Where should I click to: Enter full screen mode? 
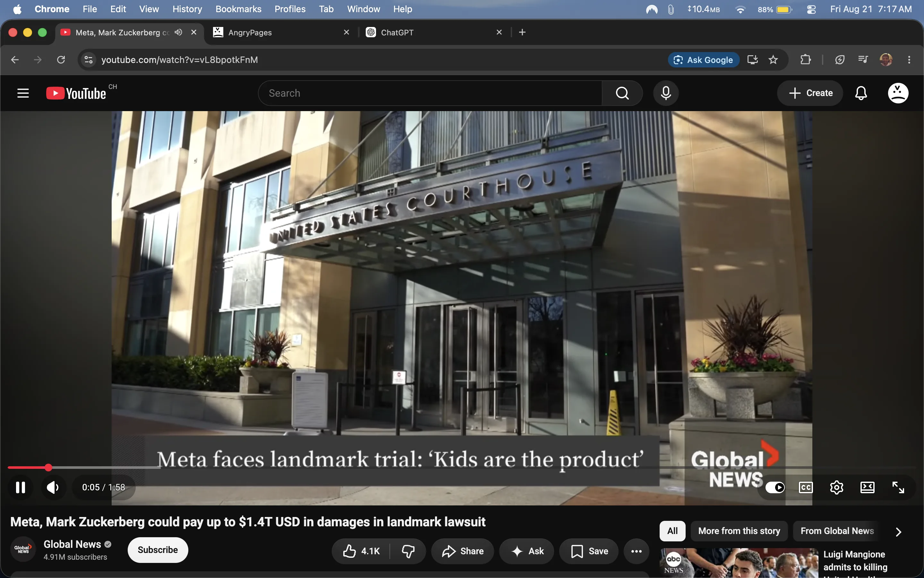click(x=898, y=487)
